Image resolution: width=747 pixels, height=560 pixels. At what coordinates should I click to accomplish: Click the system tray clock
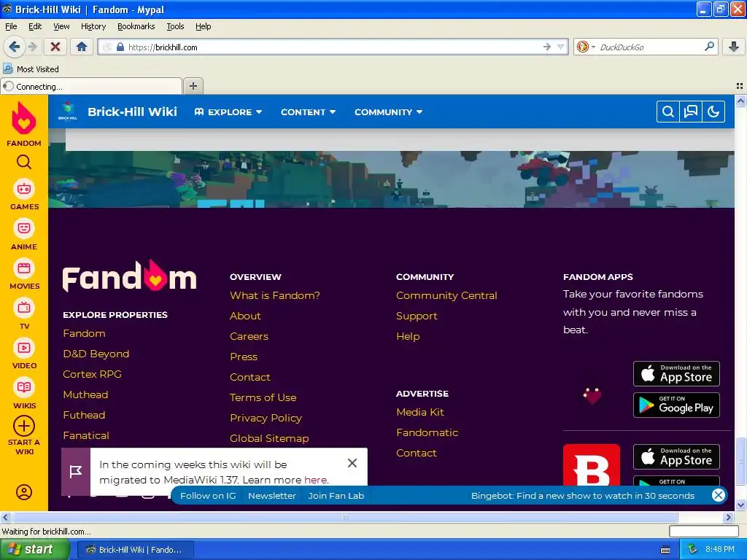[719, 549]
